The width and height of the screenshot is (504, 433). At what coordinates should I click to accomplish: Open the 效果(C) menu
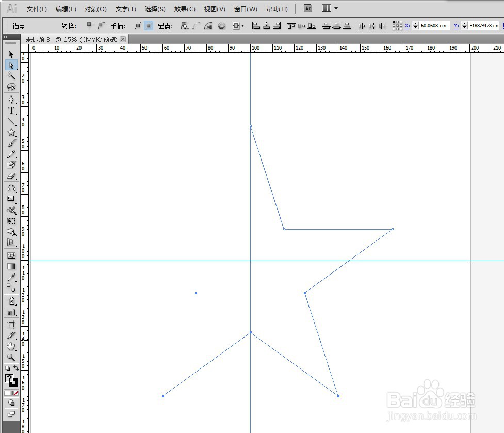pos(185,9)
